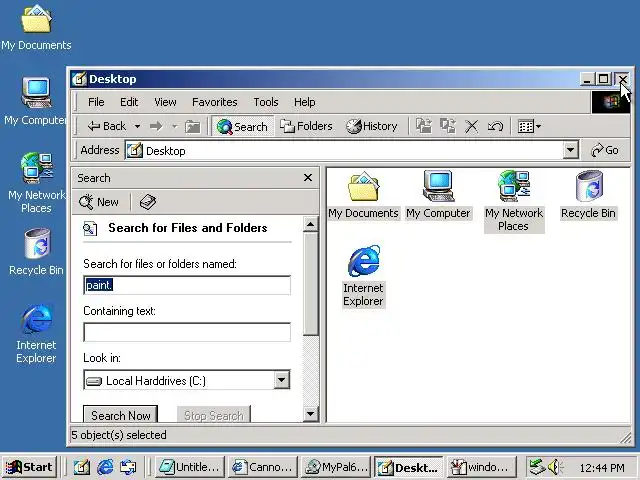Open the History pane

[x=371, y=127]
